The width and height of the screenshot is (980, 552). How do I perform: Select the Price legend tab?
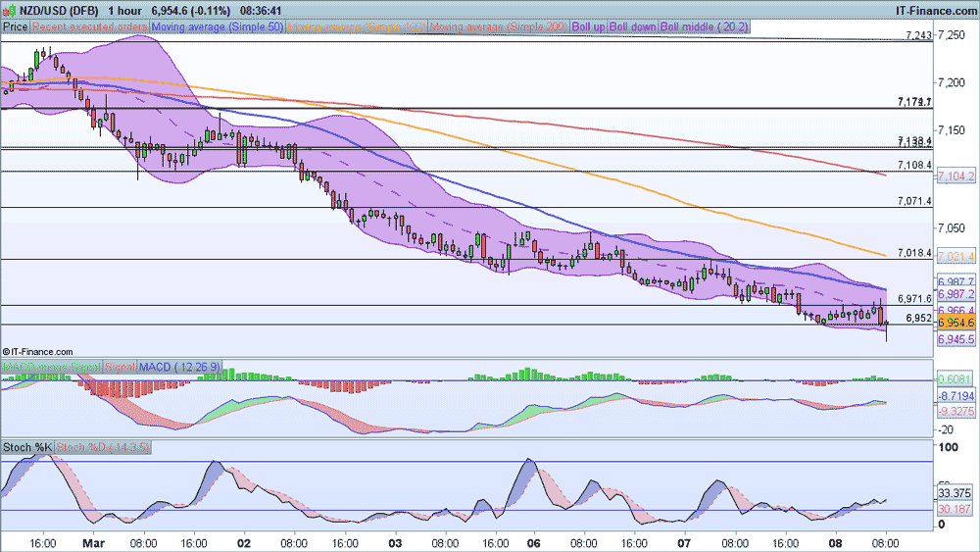16,26
